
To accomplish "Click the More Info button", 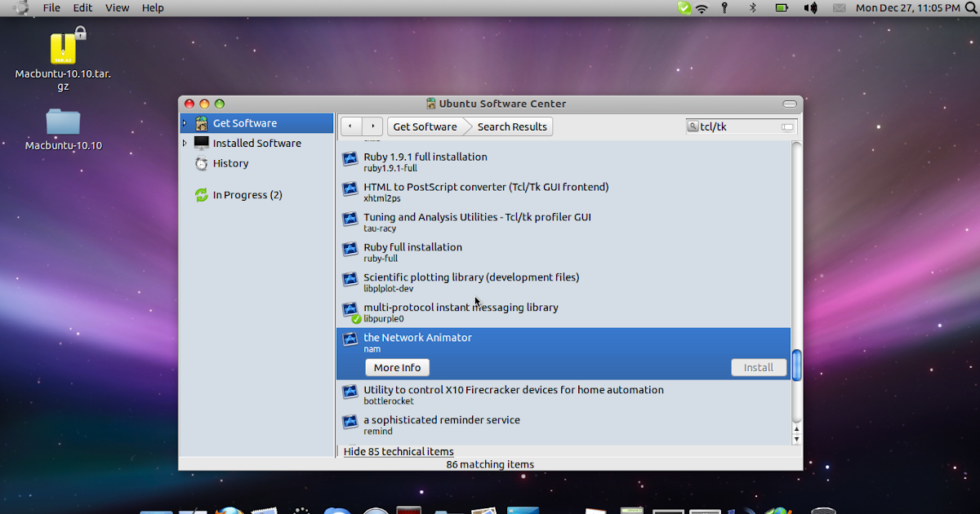I will [397, 367].
